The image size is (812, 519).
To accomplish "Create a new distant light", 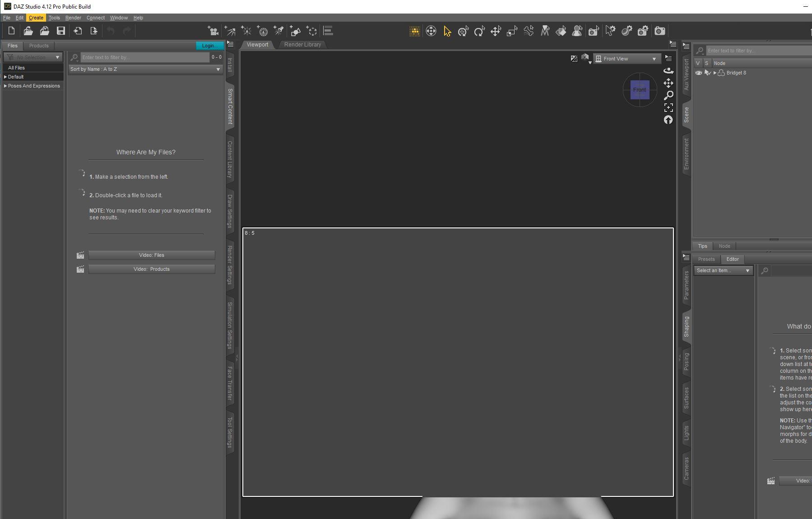I will [230, 31].
